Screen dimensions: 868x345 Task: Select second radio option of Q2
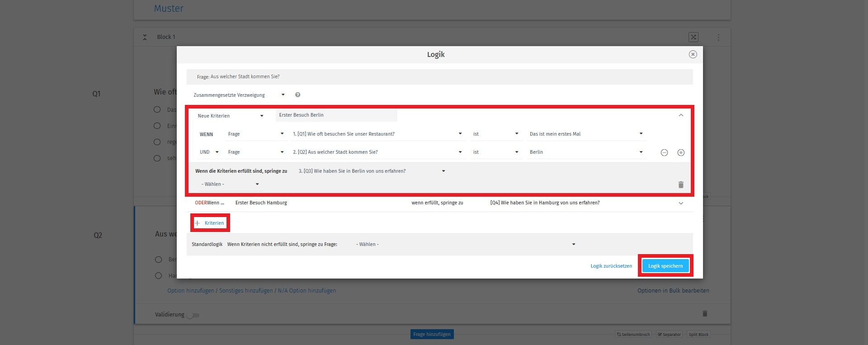(x=158, y=275)
